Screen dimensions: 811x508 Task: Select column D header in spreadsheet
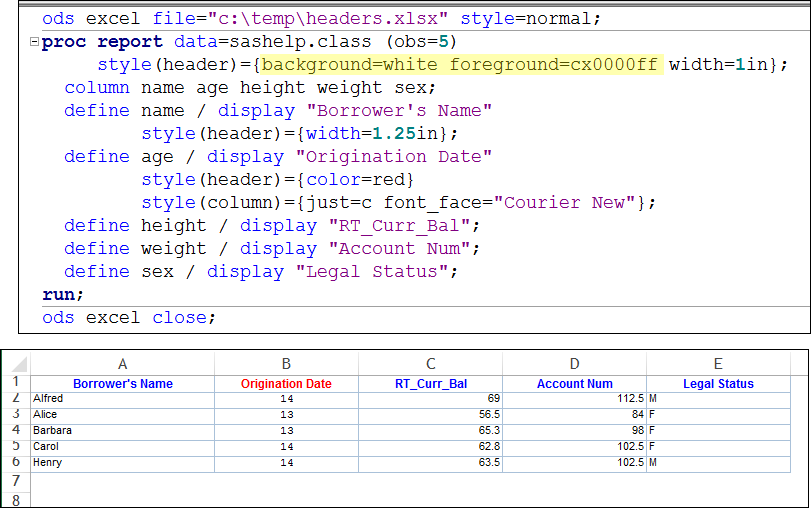click(x=574, y=365)
